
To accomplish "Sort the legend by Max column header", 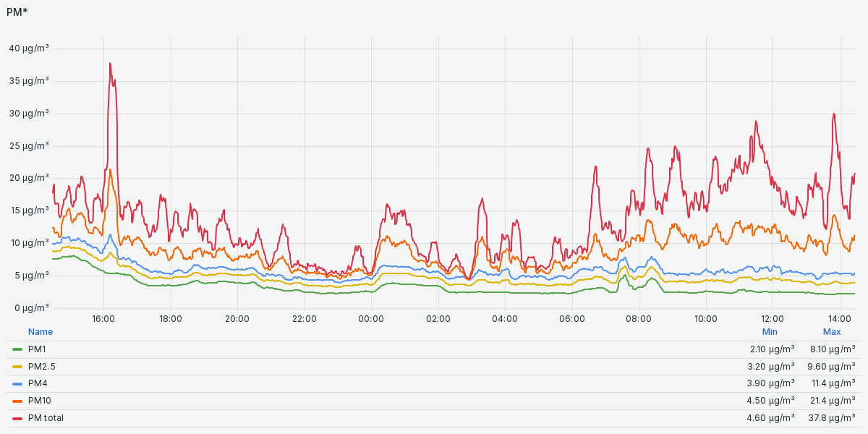I will pos(832,332).
